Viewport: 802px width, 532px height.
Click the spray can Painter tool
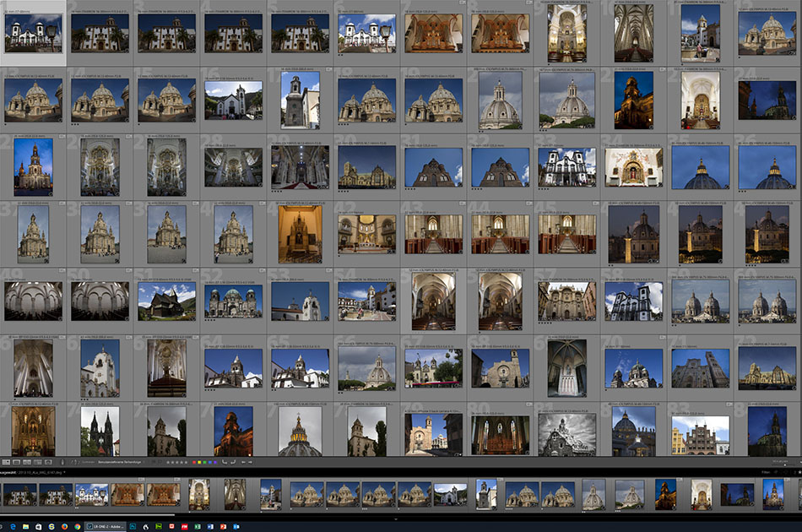click(x=62, y=462)
